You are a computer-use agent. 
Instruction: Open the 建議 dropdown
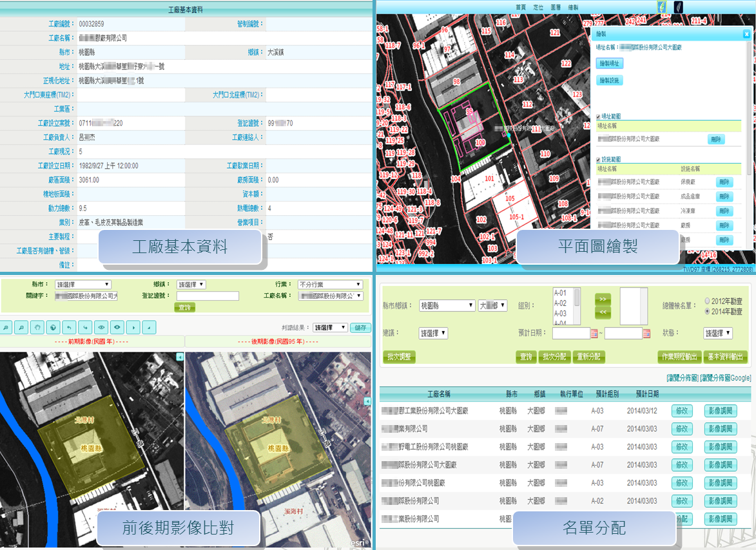coord(434,333)
